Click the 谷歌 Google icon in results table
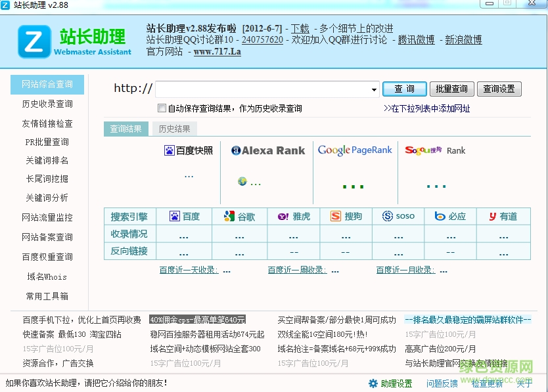548x392 pixels. 229,216
